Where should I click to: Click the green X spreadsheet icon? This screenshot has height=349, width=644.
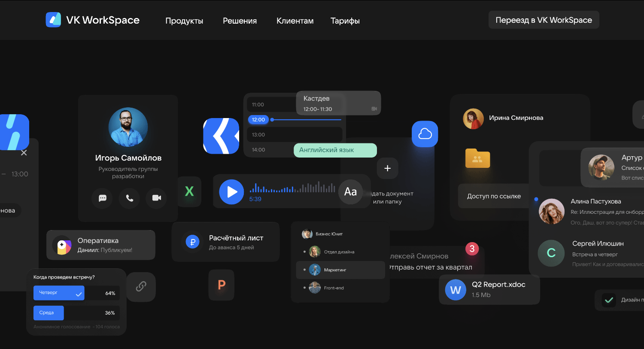[189, 191]
